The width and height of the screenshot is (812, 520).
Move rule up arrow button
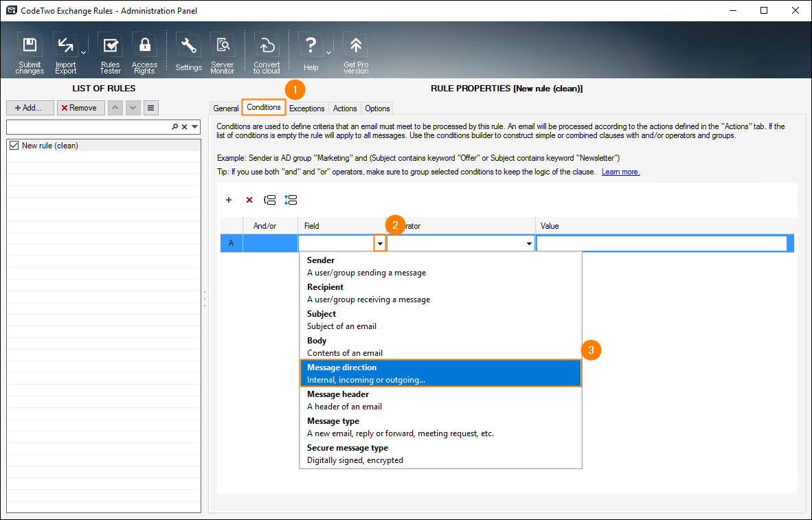[x=115, y=108]
